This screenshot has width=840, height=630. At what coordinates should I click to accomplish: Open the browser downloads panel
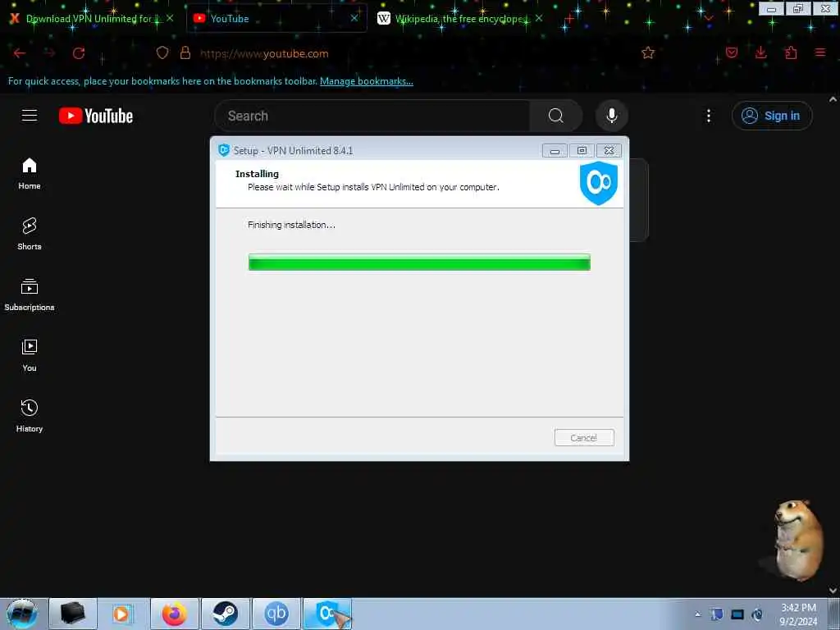(760, 52)
